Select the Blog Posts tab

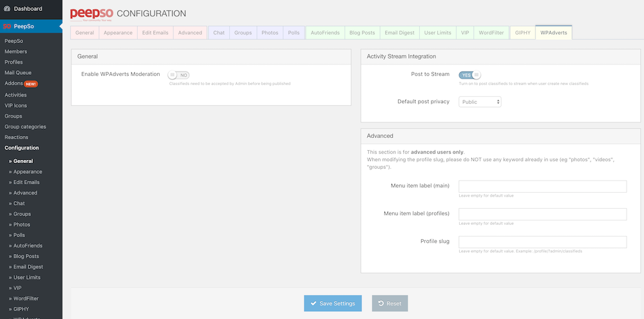point(362,33)
